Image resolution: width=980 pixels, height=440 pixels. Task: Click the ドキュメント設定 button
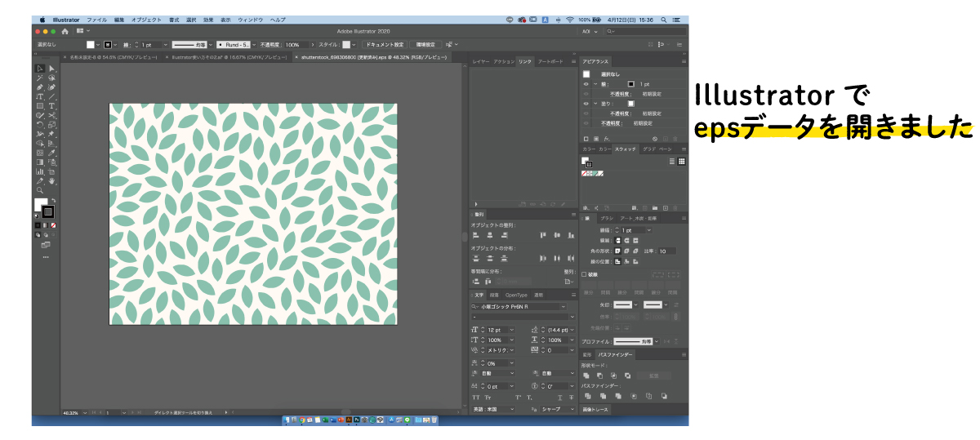pos(385,44)
